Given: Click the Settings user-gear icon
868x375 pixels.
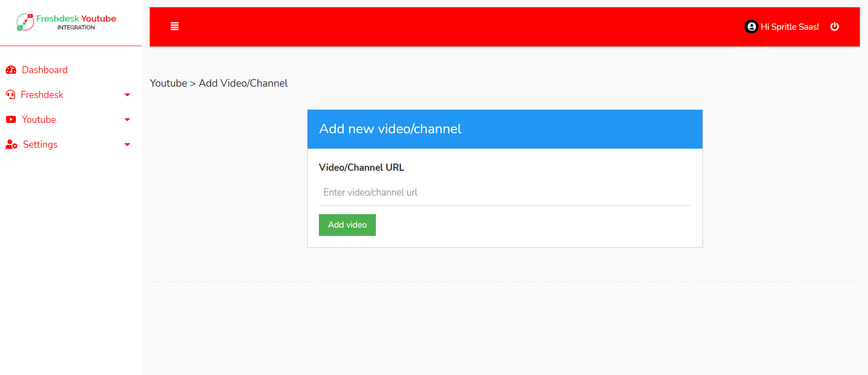Looking at the screenshot, I should (x=11, y=145).
